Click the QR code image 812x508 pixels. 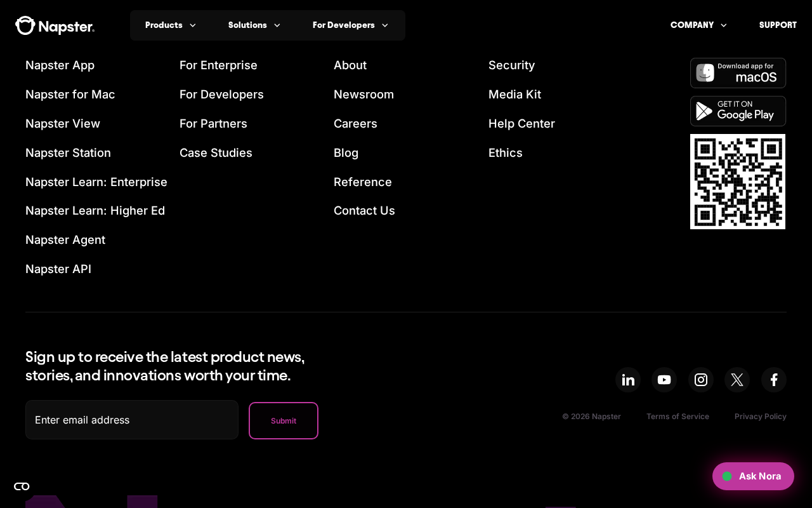[x=738, y=182]
